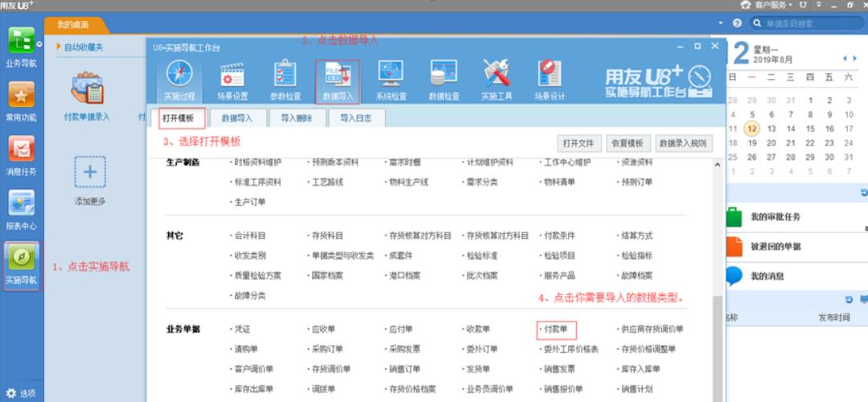Open 被退回的单据 orange icon
The width and height of the screenshot is (868, 402).
734,246
